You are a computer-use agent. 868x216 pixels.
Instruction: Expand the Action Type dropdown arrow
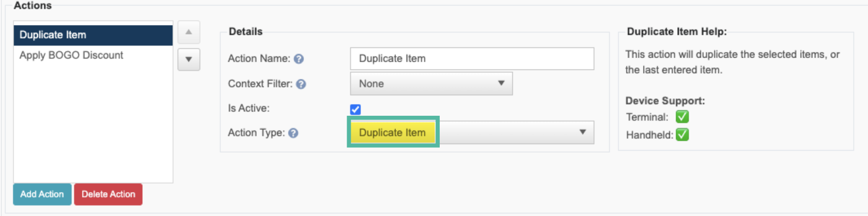click(x=583, y=132)
